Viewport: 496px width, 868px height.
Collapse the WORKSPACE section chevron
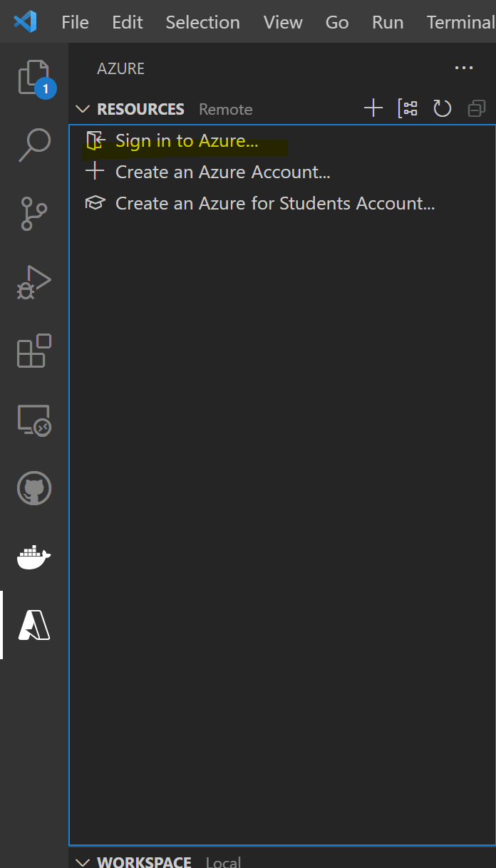83,862
